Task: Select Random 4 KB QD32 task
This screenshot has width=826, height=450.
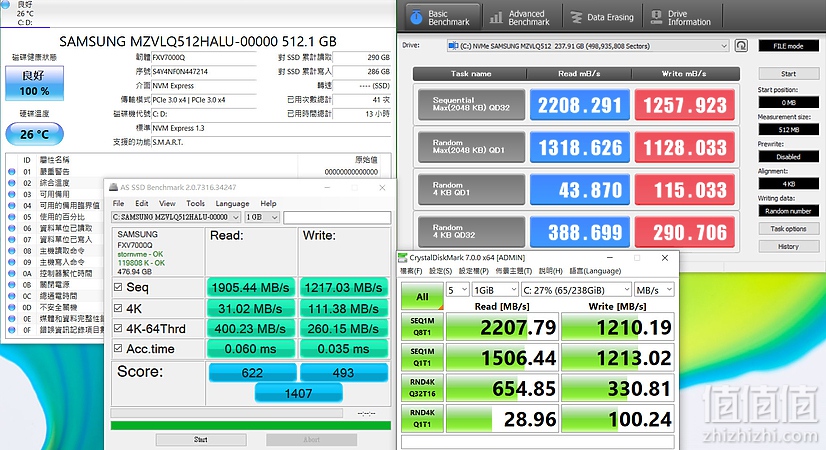Action: (471, 231)
